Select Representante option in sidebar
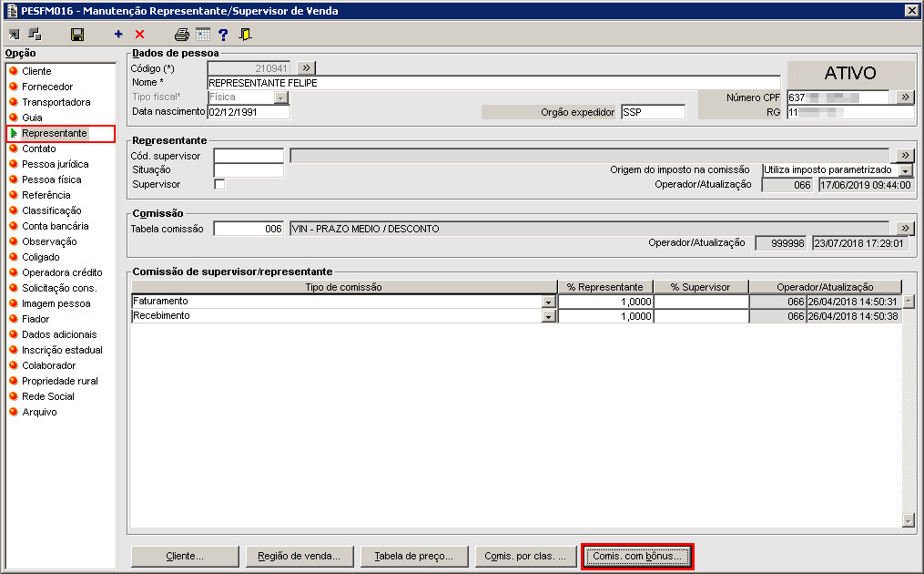The height and width of the screenshot is (574, 924). (55, 133)
